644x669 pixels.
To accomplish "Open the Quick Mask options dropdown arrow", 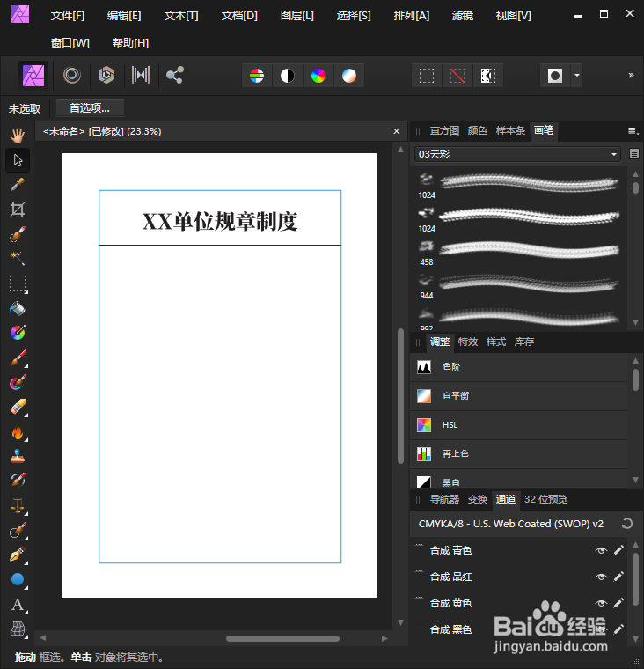I will point(577,76).
